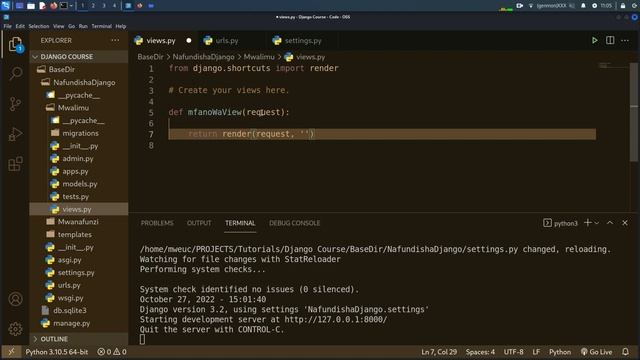This screenshot has width=640, height=360.
Task: Select Python language mode in status bar
Action: (560, 352)
